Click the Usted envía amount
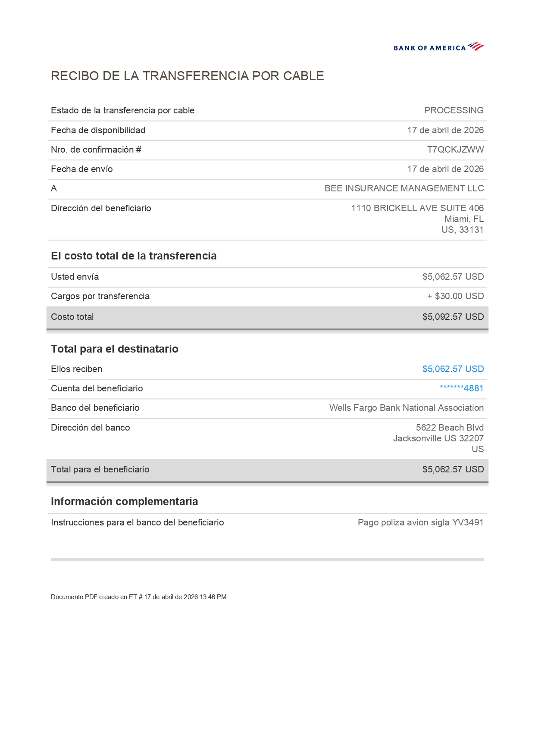 (453, 277)
